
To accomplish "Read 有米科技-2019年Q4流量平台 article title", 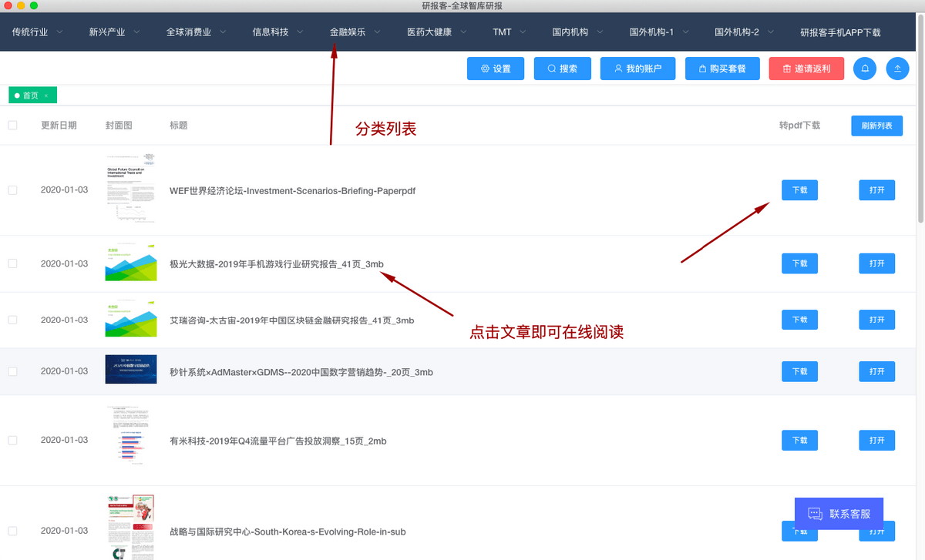I will [278, 441].
